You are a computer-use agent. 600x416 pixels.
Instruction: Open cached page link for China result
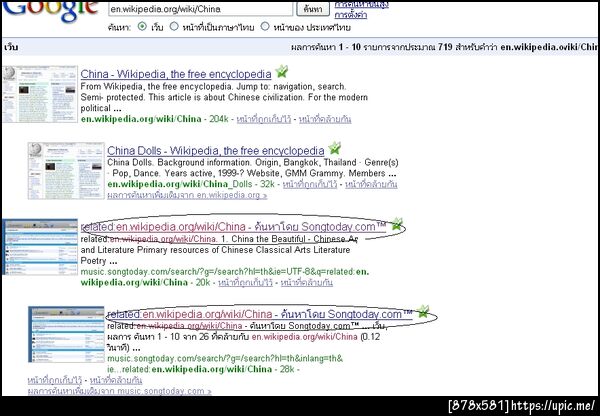pyautogui.click(x=264, y=119)
